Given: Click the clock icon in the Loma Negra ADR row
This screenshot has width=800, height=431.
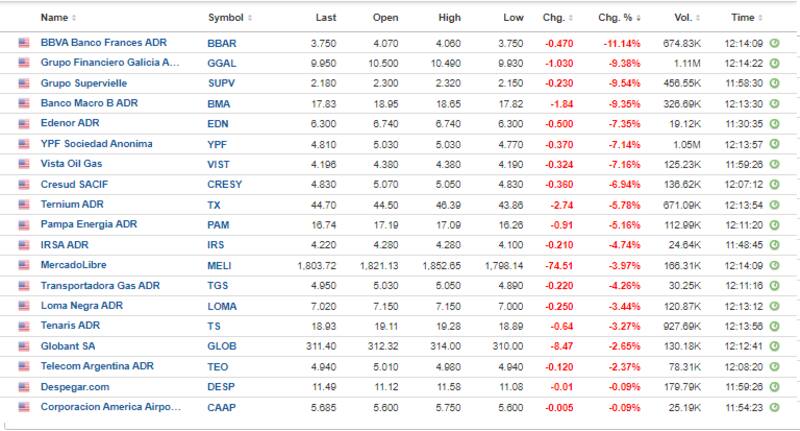Looking at the screenshot, I should point(774,306).
